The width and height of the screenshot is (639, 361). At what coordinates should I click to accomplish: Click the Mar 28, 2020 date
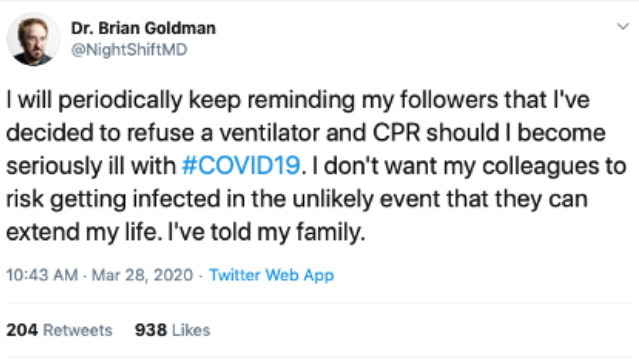(x=142, y=275)
